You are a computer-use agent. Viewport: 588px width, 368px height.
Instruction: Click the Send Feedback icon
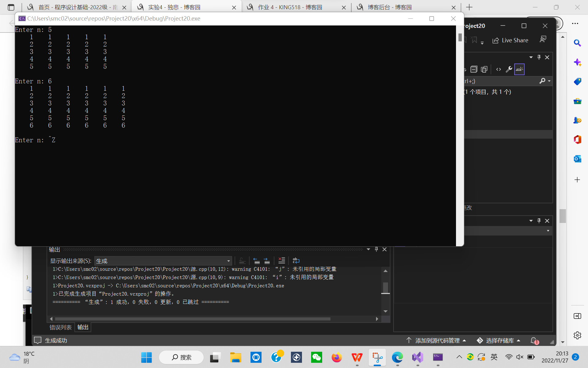tap(543, 40)
